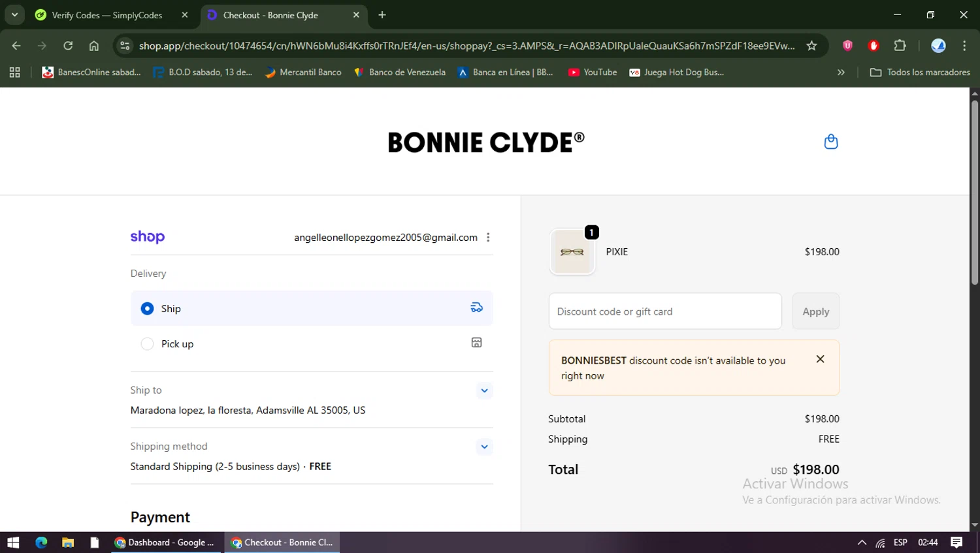The width and height of the screenshot is (980, 553).
Task: Open the Banco de Venezuela bookmark
Action: click(x=399, y=72)
